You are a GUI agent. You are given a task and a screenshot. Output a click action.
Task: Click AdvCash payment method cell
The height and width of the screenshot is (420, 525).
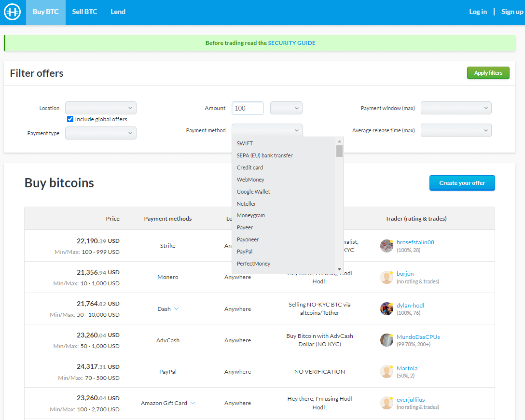(x=168, y=340)
